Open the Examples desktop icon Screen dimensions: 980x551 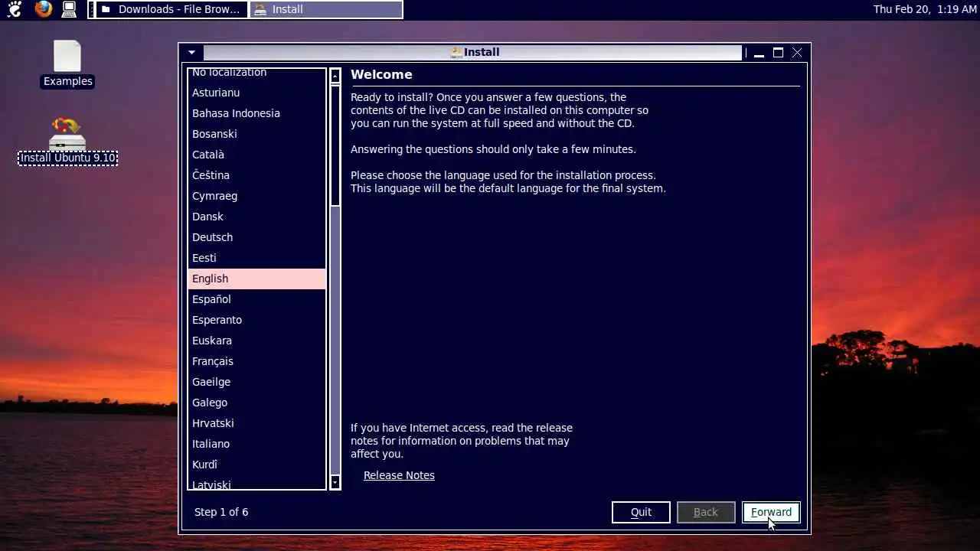click(x=67, y=64)
